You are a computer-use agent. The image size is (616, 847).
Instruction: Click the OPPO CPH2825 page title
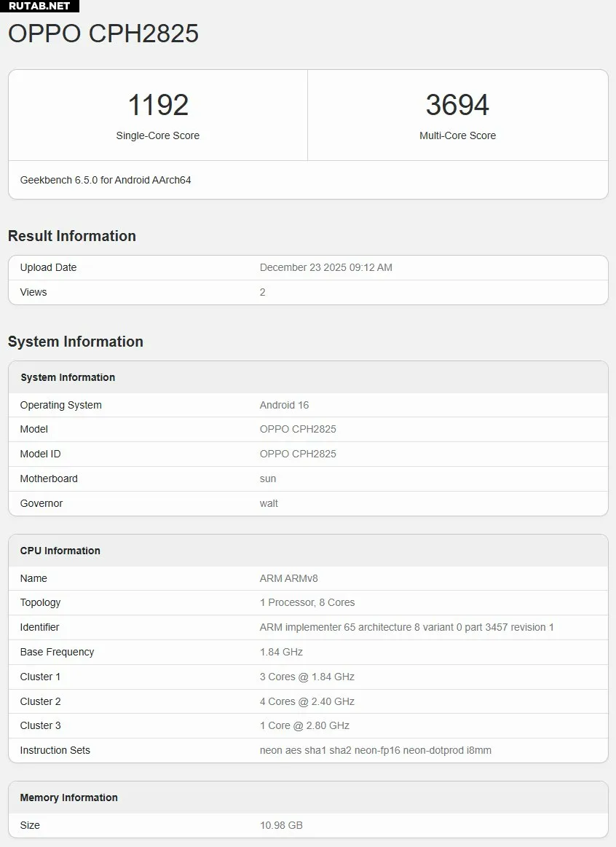[103, 34]
